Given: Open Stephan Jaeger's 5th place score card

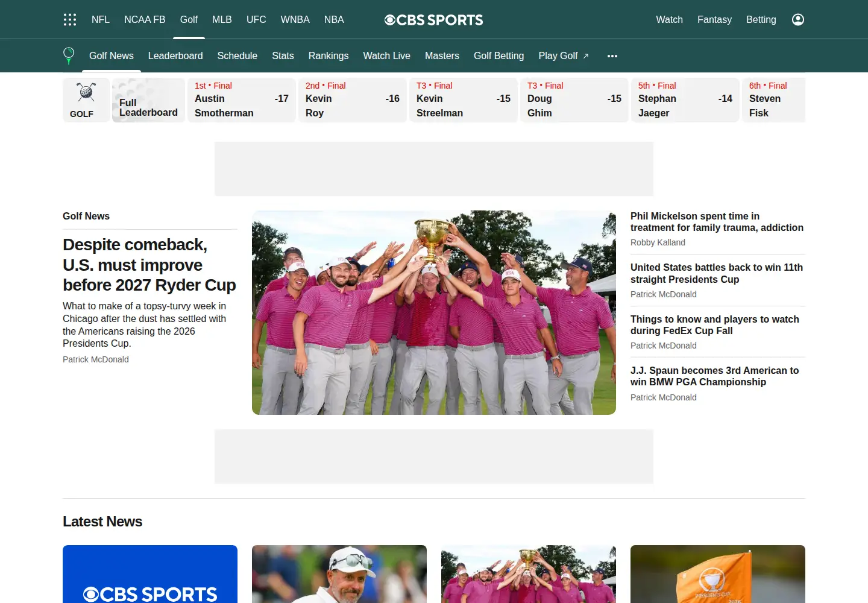Looking at the screenshot, I should tap(685, 100).
